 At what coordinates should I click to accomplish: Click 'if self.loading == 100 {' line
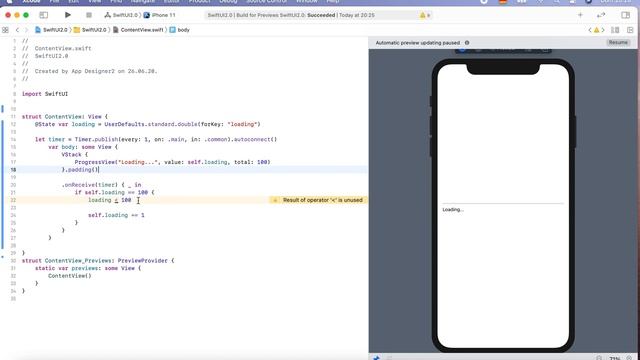pyautogui.click(x=115, y=192)
